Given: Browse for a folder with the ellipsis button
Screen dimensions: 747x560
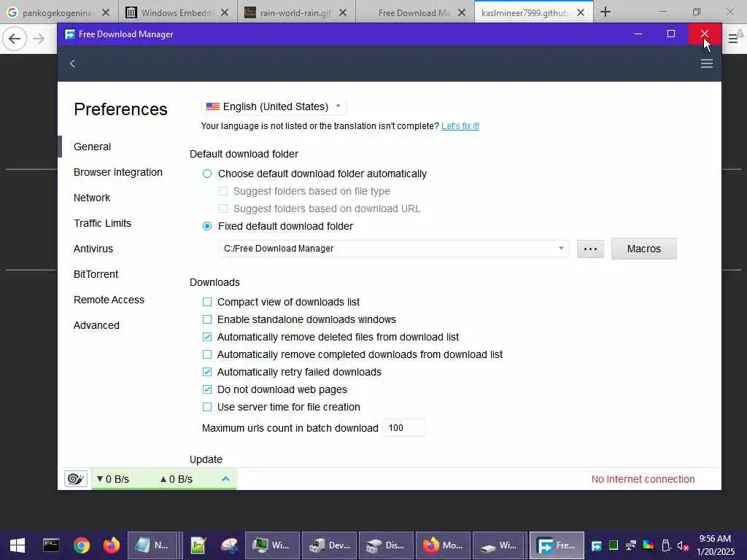Looking at the screenshot, I should pyautogui.click(x=590, y=249).
